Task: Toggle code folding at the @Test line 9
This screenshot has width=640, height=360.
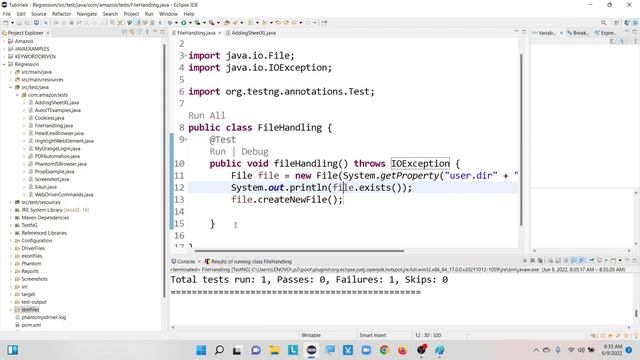Action: 186,139
